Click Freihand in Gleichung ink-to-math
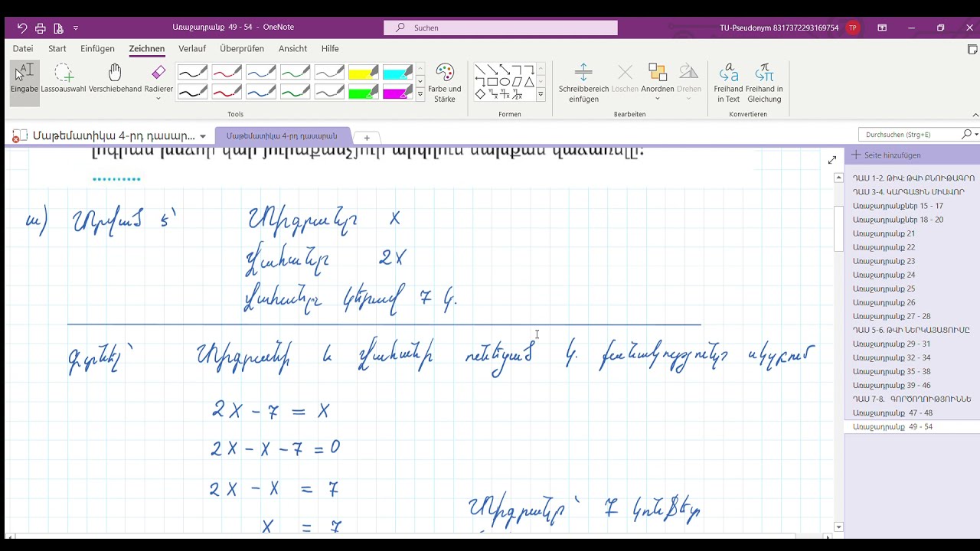 point(764,83)
